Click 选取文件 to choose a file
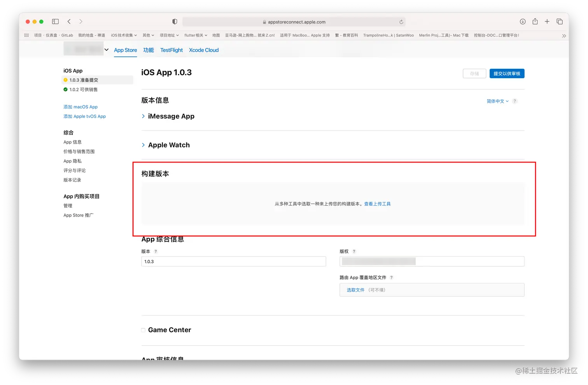 click(355, 290)
